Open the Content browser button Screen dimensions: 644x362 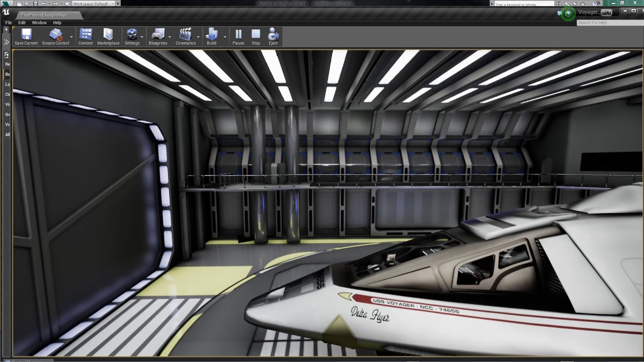(x=86, y=37)
